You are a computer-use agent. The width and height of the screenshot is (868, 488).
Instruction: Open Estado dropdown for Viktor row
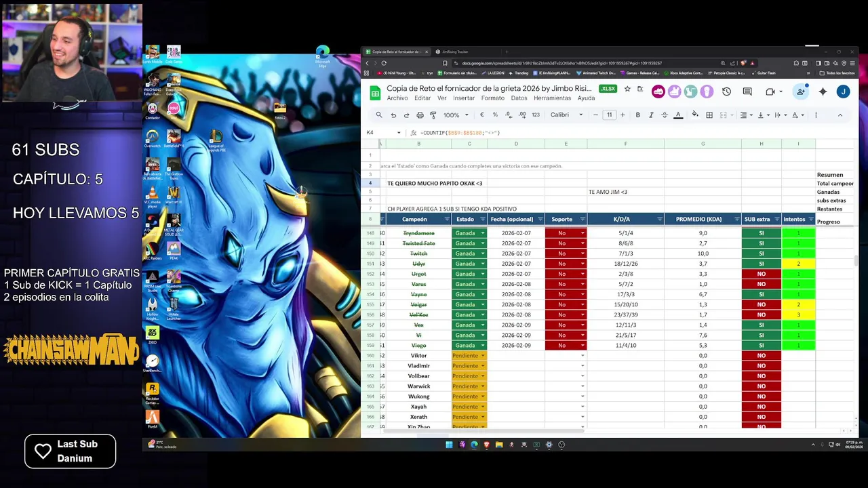coord(482,356)
